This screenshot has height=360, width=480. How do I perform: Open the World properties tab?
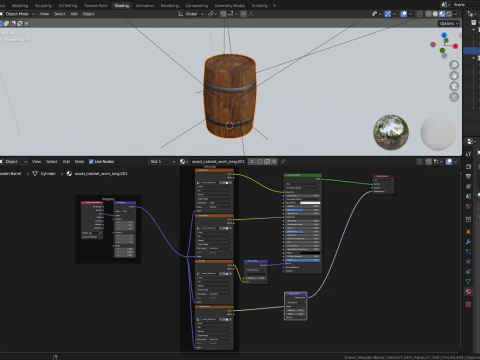point(468,207)
